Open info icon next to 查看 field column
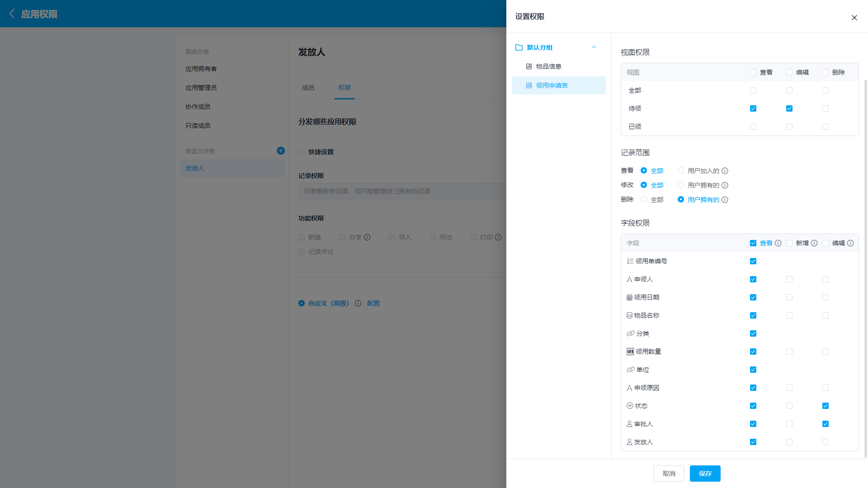Image resolution: width=868 pixels, height=488 pixels. (778, 243)
